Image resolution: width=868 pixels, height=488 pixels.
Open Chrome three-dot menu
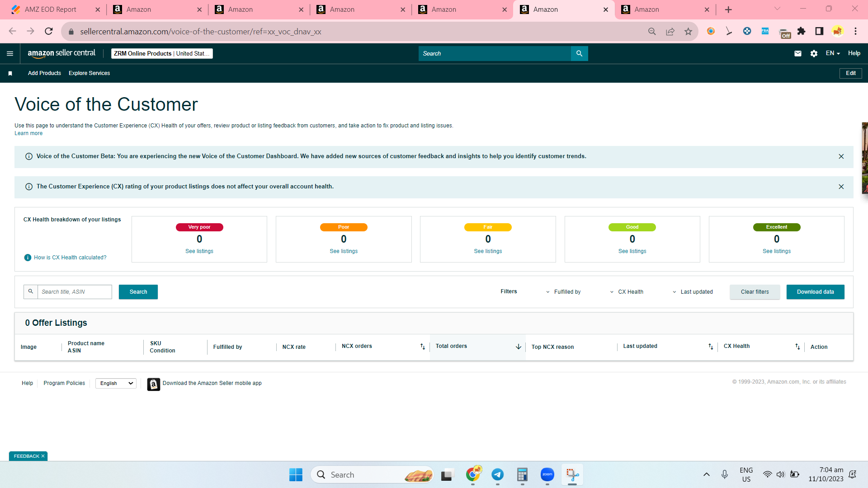[855, 31]
